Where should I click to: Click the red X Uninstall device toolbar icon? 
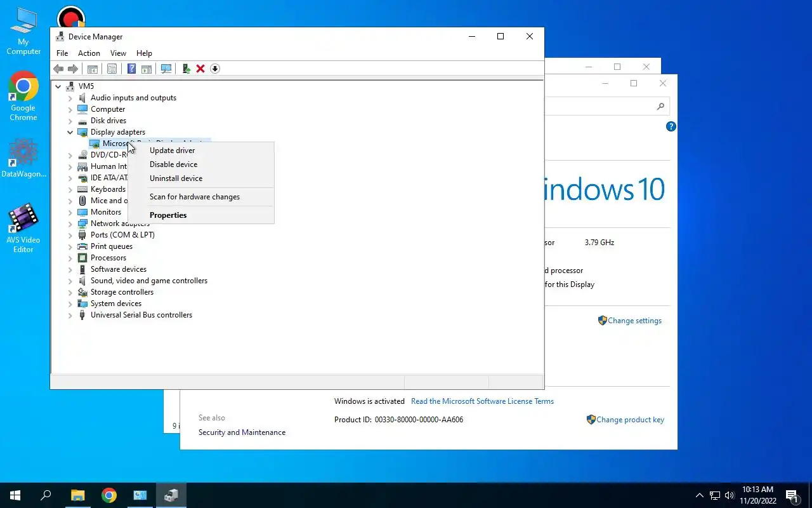pyautogui.click(x=200, y=69)
